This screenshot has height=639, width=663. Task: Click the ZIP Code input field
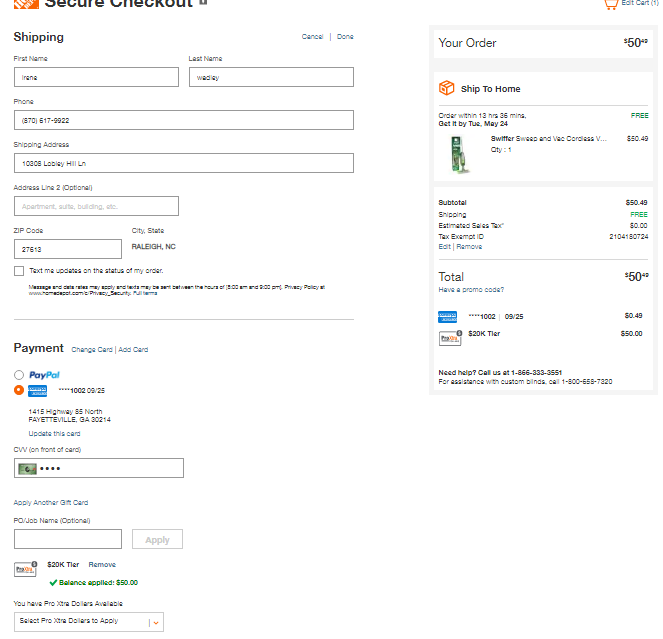tap(68, 249)
